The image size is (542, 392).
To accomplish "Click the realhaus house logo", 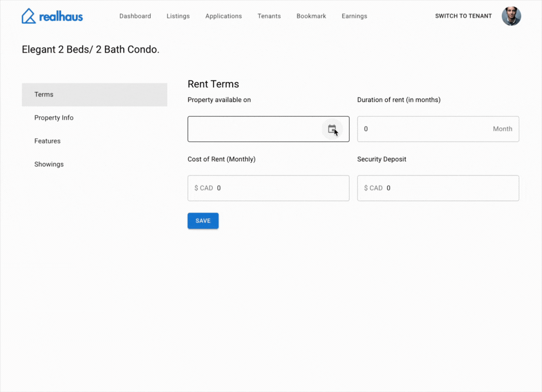I will tap(29, 16).
